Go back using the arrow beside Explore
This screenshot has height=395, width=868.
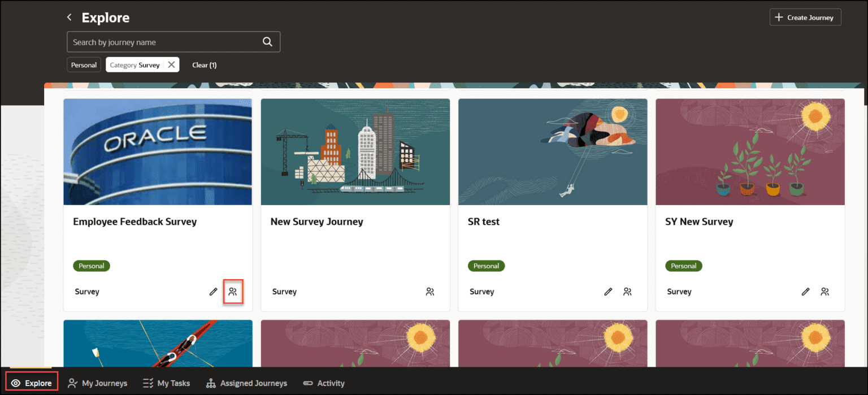point(70,18)
